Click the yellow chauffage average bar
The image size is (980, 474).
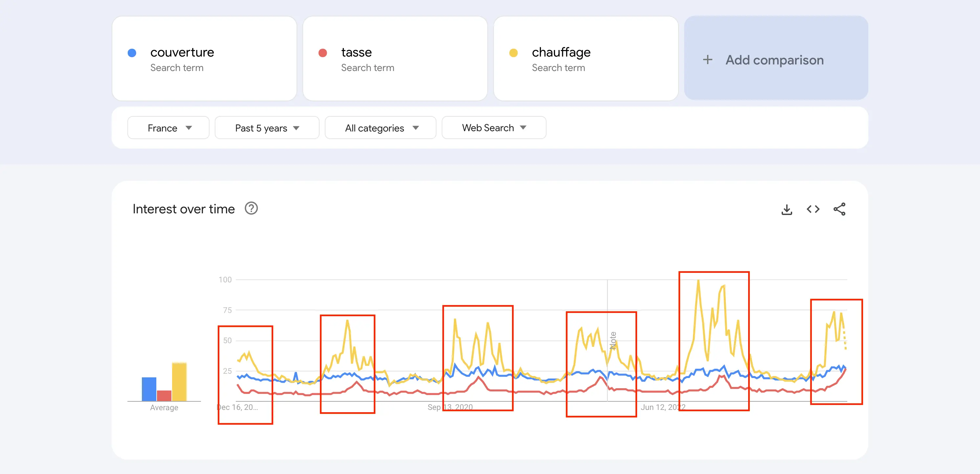coord(179,382)
